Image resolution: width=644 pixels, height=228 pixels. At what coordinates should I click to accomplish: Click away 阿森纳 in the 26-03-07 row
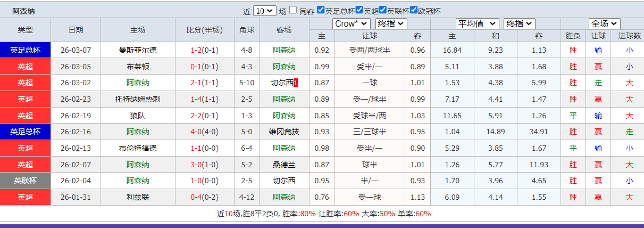click(x=284, y=50)
